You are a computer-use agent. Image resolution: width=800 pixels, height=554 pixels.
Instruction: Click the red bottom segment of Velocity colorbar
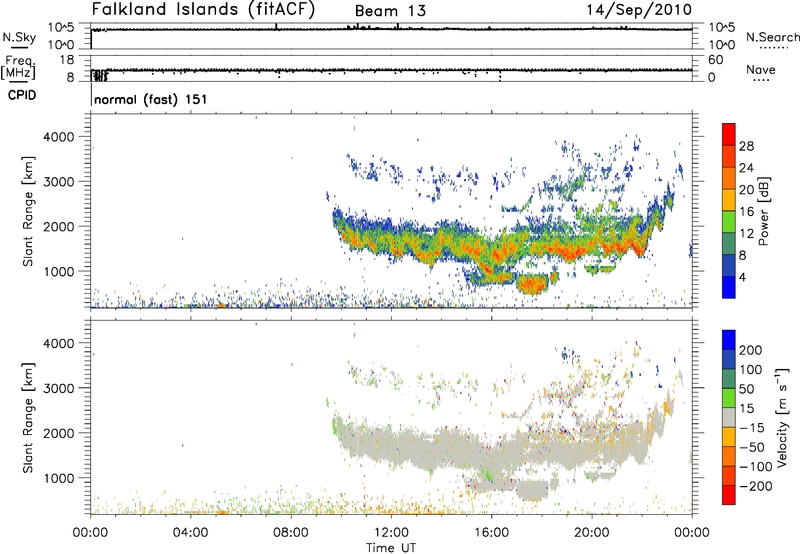pos(729,495)
